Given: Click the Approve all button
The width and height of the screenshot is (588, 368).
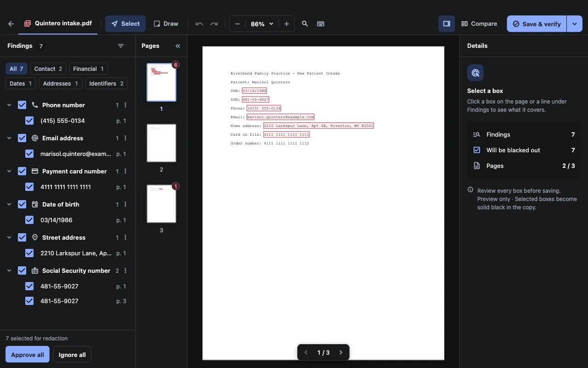Looking at the screenshot, I should point(28,355).
